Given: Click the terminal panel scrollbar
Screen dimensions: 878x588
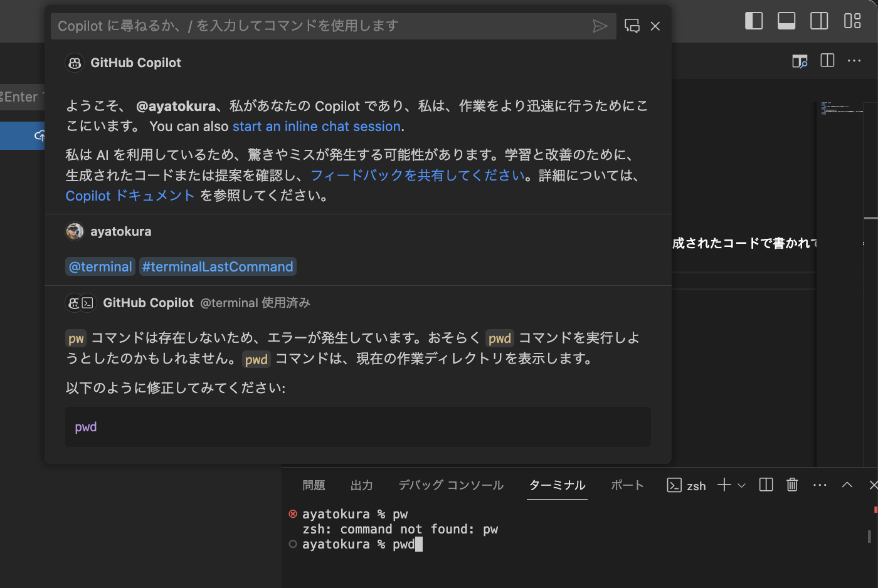Looking at the screenshot, I should coord(869,536).
